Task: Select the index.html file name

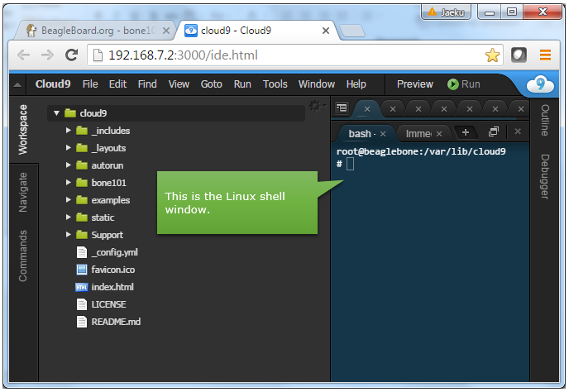Action: pos(112,287)
